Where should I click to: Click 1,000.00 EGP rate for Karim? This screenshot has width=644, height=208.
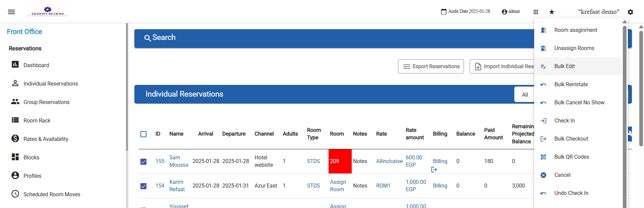click(x=416, y=186)
